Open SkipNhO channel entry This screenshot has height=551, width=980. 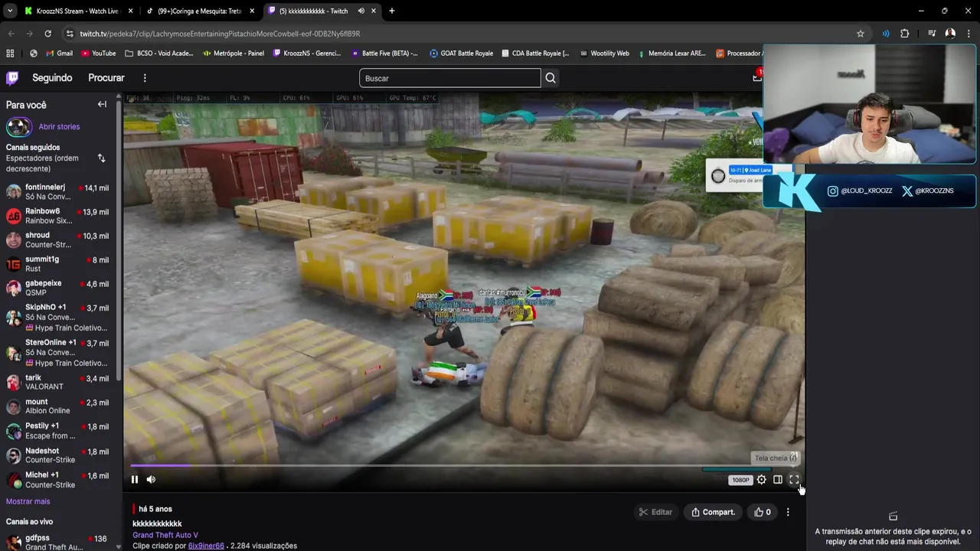click(x=58, y=318)
